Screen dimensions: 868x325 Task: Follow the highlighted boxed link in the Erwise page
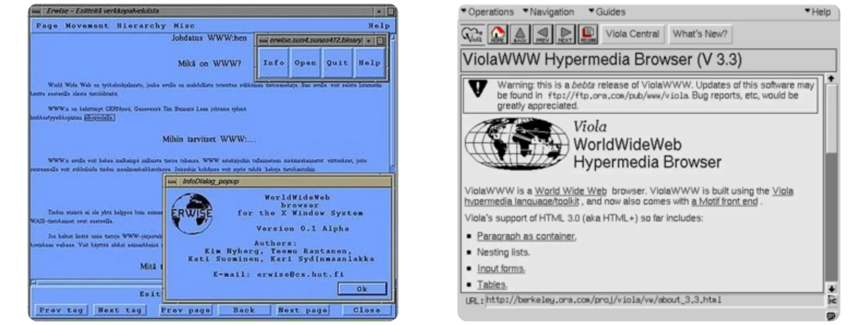pos(100,118)
